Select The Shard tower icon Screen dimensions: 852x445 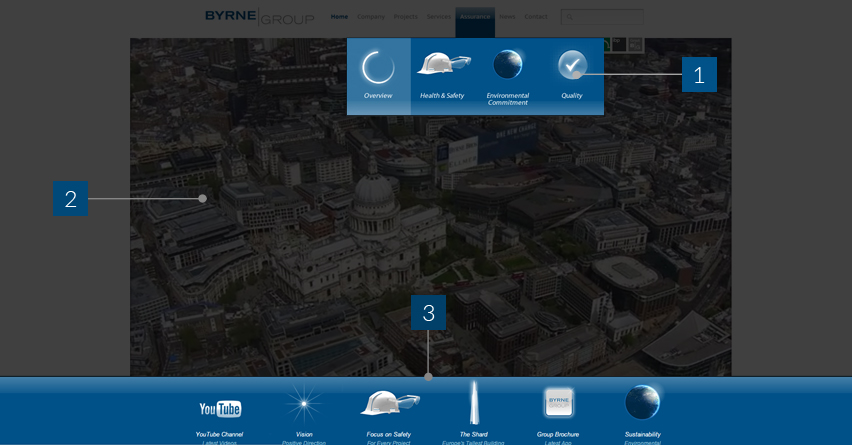(x=474, y=402)
